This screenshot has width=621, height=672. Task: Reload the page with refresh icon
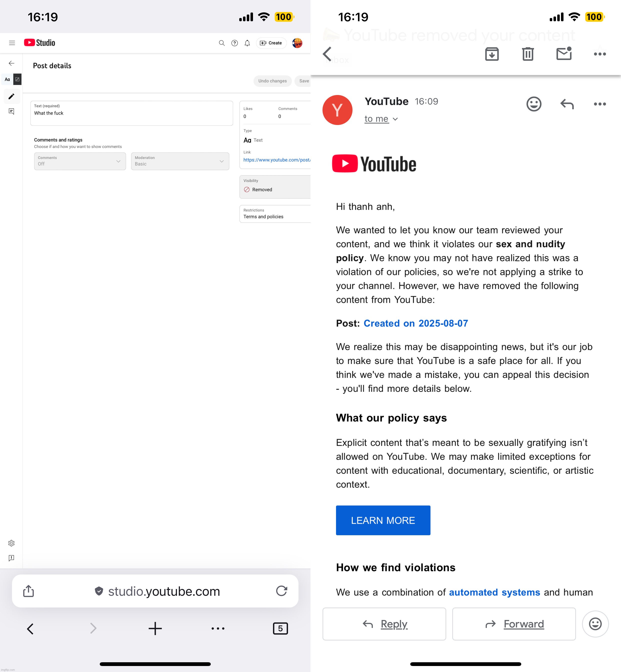(x=281, y=591)
